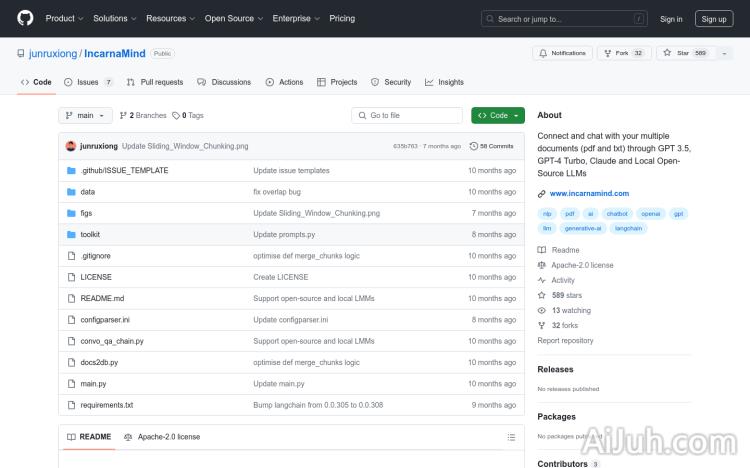Click the Sign up button
750x468 pixels.
(714, 18)
